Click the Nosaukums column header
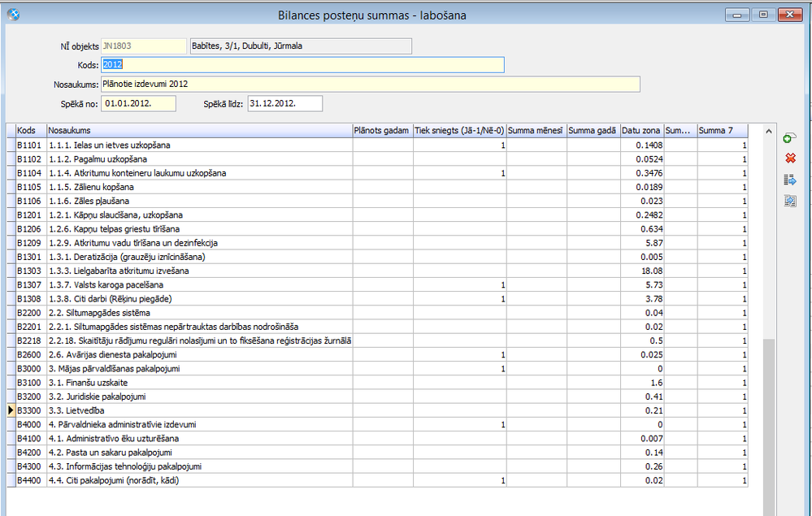This screenshot has width=812, height=516. tap(199, 131)
